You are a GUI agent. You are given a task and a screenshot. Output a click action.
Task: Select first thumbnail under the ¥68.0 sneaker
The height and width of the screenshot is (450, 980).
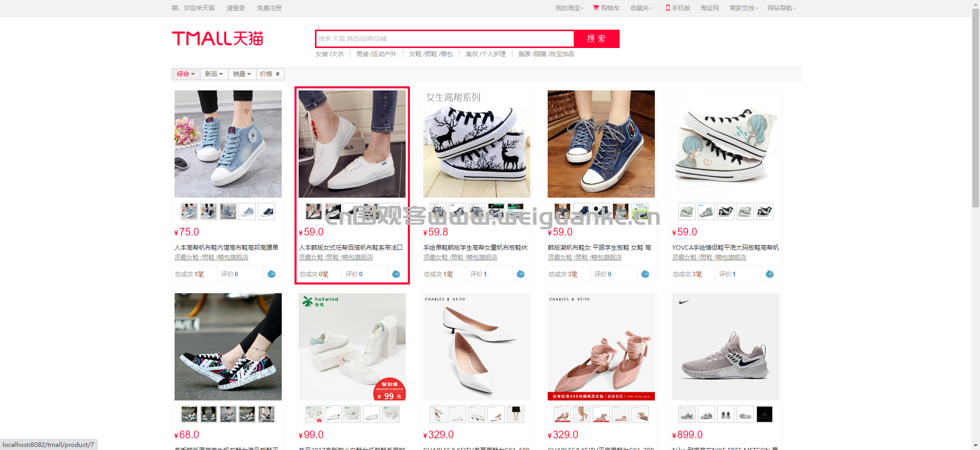click(x=189, y=414)
